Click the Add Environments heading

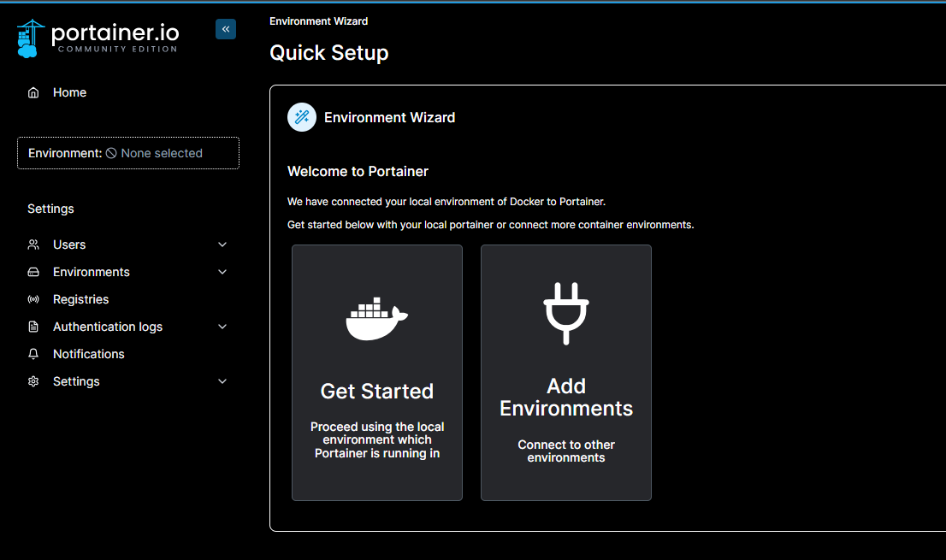[566, 398]
